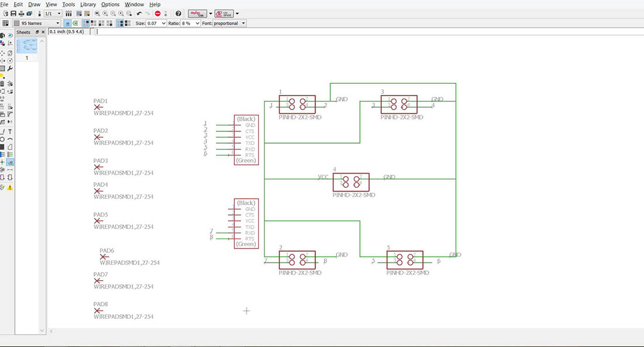Screen dimensions: 644x347
Task: Select the Delete trash can tool
Action: [x=2, y=84]
